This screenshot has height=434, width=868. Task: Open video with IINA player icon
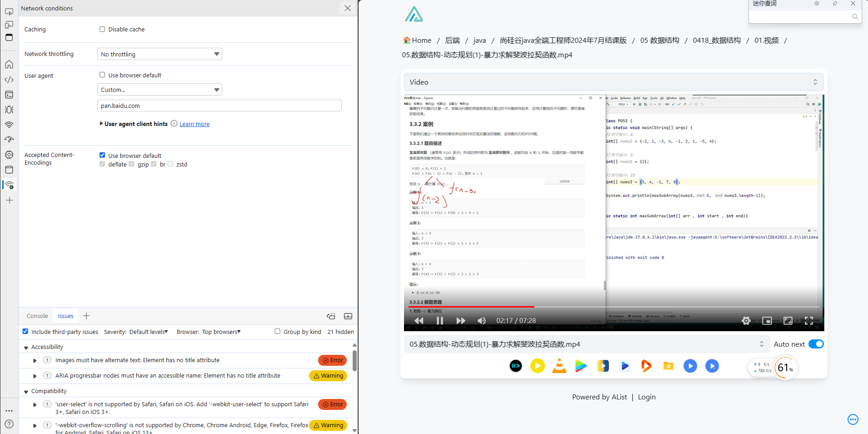tap(516, 366)
